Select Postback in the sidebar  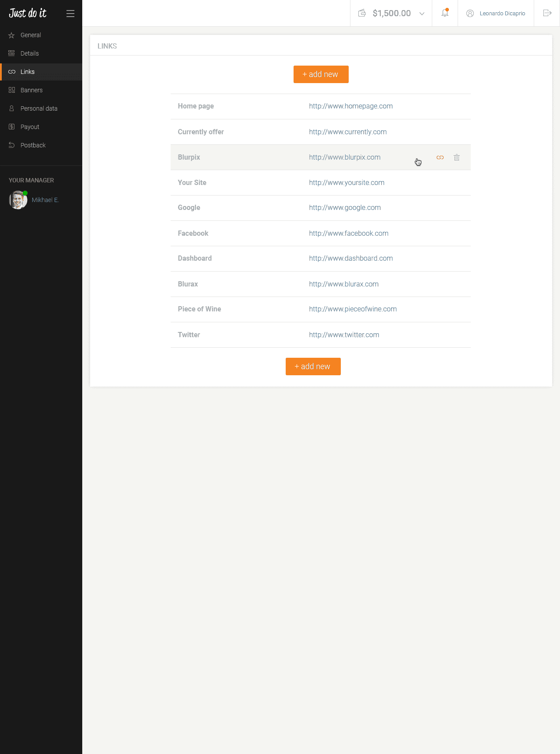click(33, 145)
